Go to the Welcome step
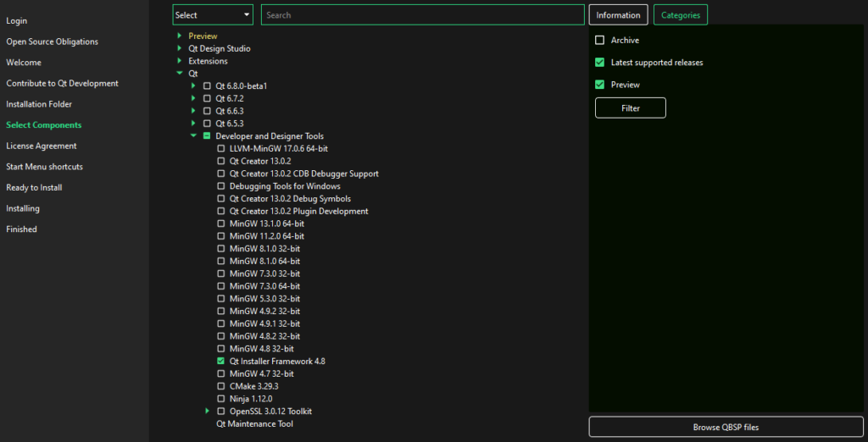Image resolution: width=868 pixels, height=442 pixels. click(24, 63)
